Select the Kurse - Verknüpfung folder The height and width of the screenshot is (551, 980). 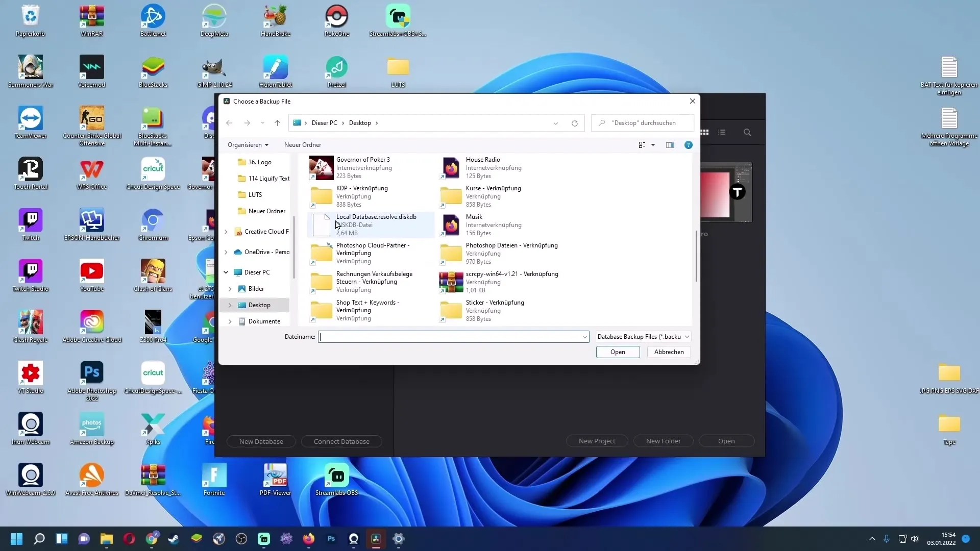pos(500,196)
